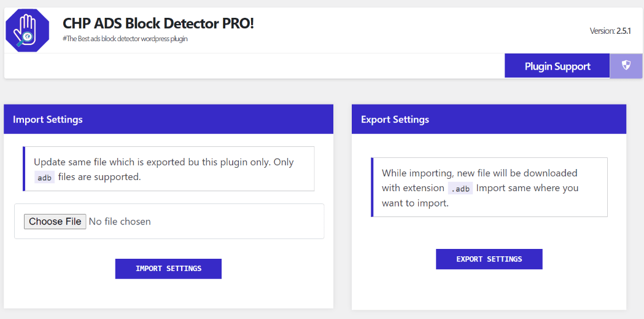This screenshot has height=319, width=644.
Task: Click the shield icon beside Plugin Support
Action: pos(626,65)
